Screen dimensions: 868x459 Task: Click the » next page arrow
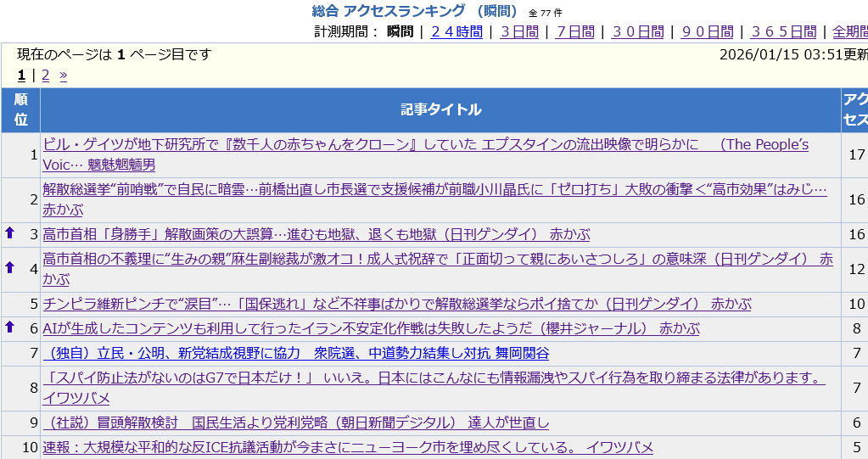[x=64, y=76]
